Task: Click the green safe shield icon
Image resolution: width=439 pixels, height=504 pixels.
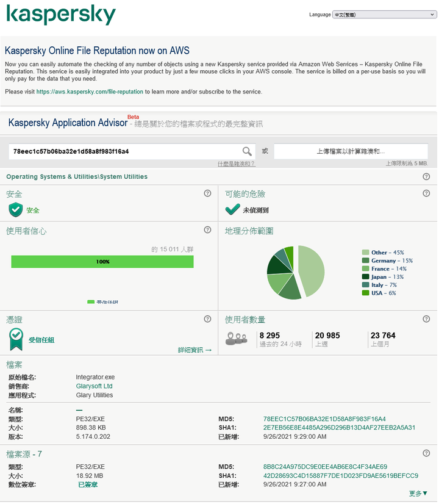Action: (15, 210)
